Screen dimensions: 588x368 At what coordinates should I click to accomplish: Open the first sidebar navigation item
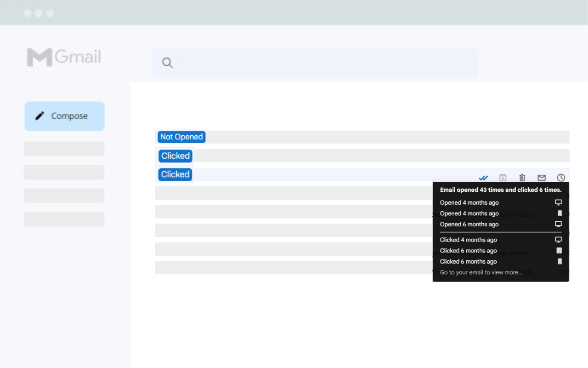pyautogui.click(x=64, y=148)
